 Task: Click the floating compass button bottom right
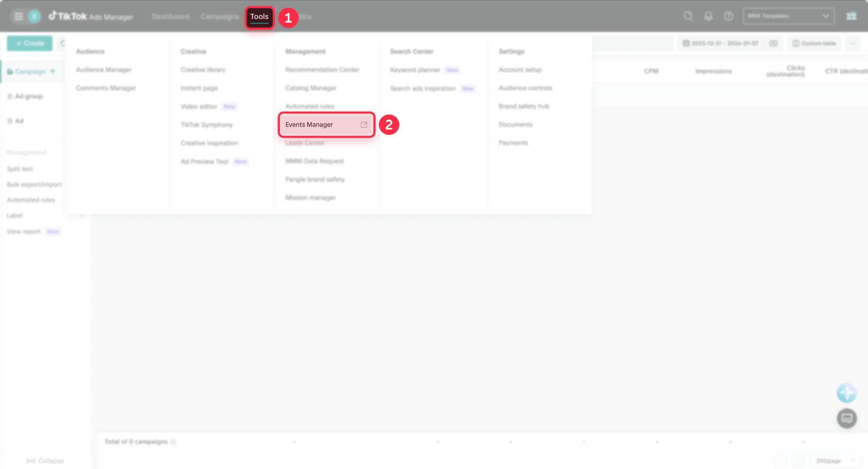click(x=847, y=393)
